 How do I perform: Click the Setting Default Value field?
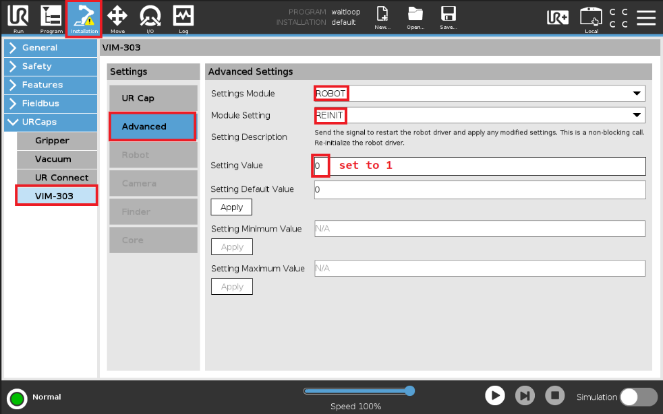tap(479, 189)
